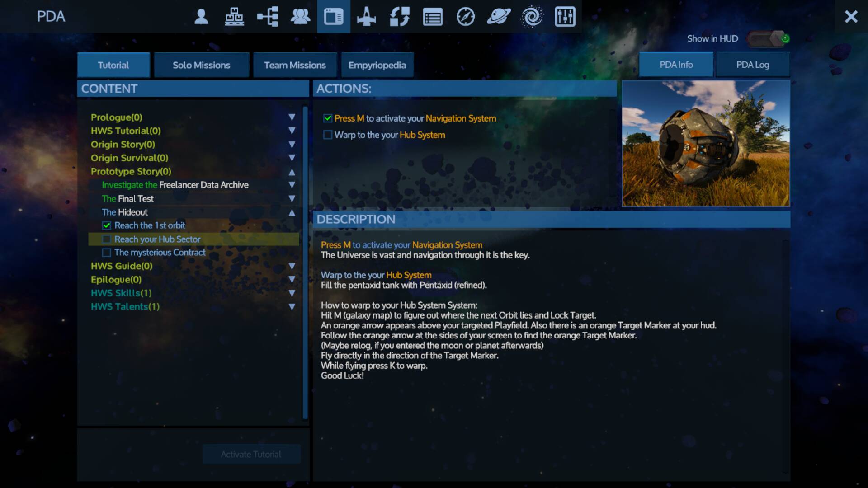Click the escape pod mission thumbnail
The width and height of the screenshot is (868, 488).
(x=706, y=144)
